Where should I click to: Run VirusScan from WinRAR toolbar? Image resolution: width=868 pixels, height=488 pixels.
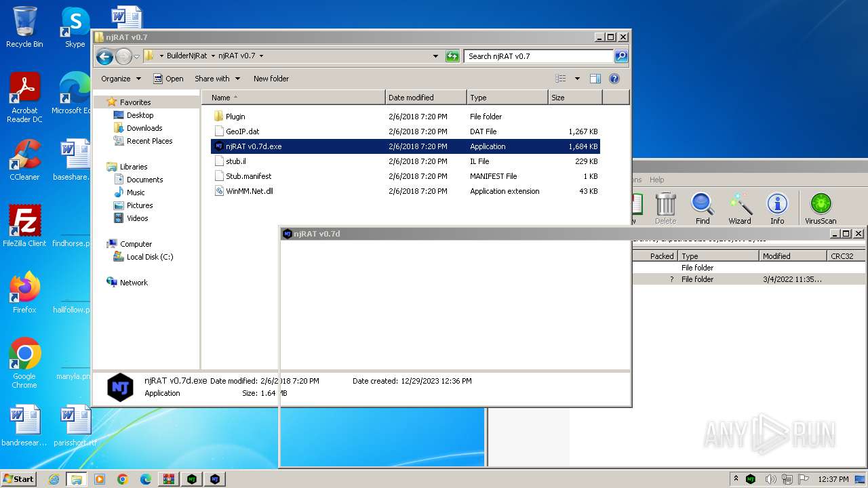pyautogui.click(x=821, y=208)
